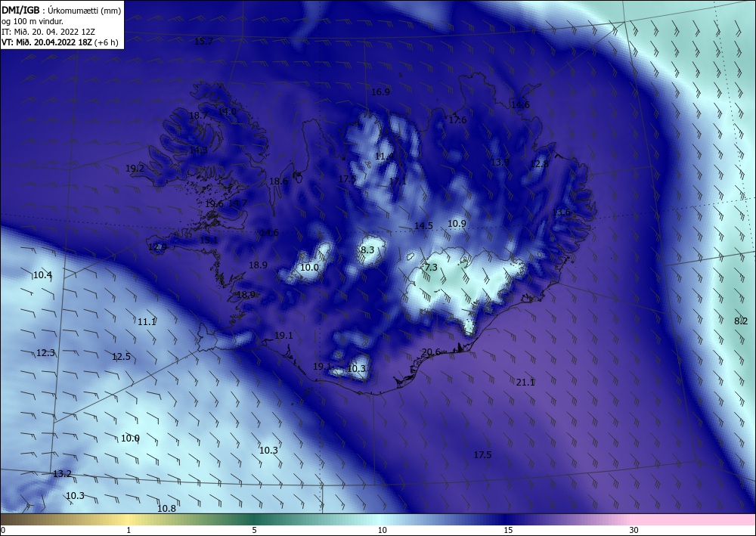Click the legend label 15
The height and width of the screenshot is (536, 756).
click(x=508, y=531)
